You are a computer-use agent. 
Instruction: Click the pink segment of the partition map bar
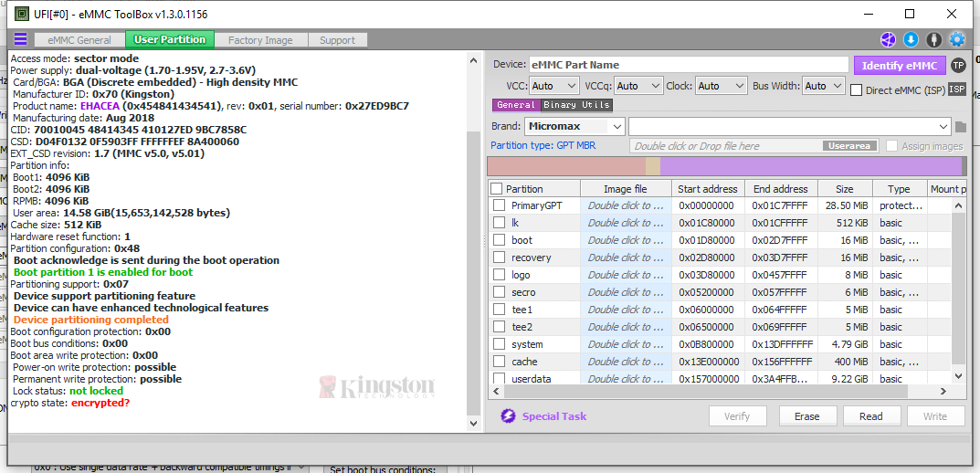tap(566, 166)
